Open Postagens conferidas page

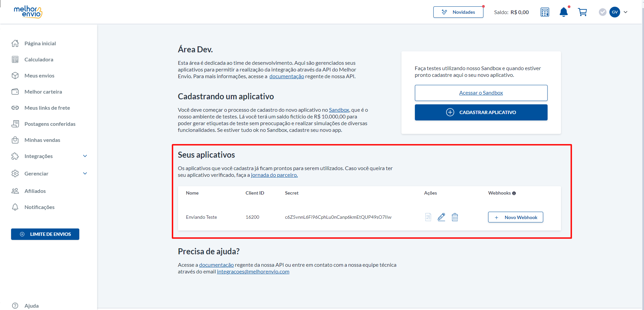(x=50, y=124)
